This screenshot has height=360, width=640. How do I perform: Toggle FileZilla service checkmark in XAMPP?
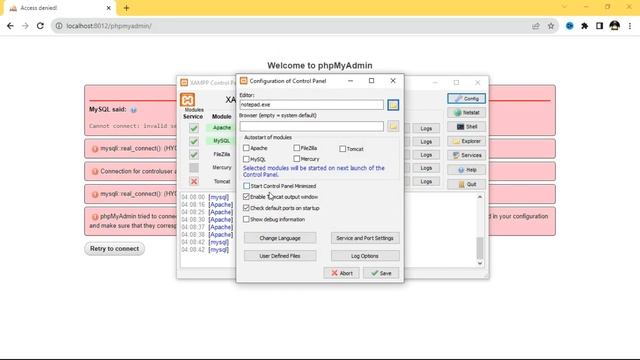coord(194,155)
